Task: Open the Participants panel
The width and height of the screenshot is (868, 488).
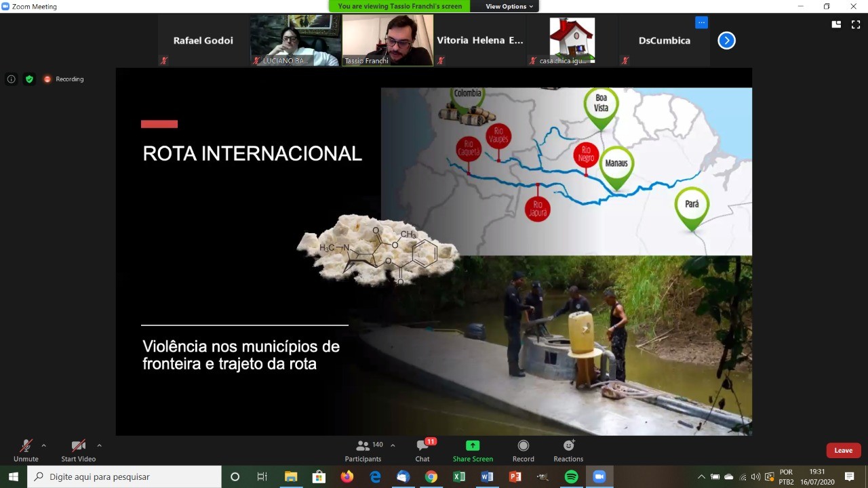Action: point(363,450)
